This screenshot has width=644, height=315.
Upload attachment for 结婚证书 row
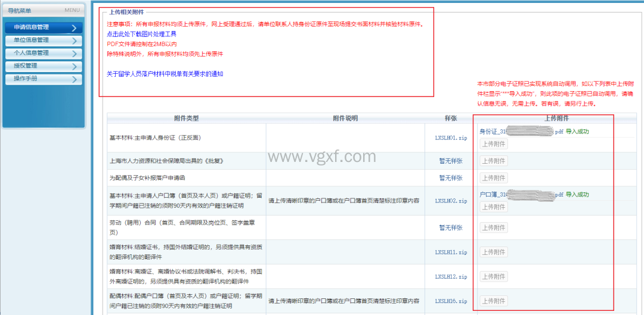coord(494,252)
